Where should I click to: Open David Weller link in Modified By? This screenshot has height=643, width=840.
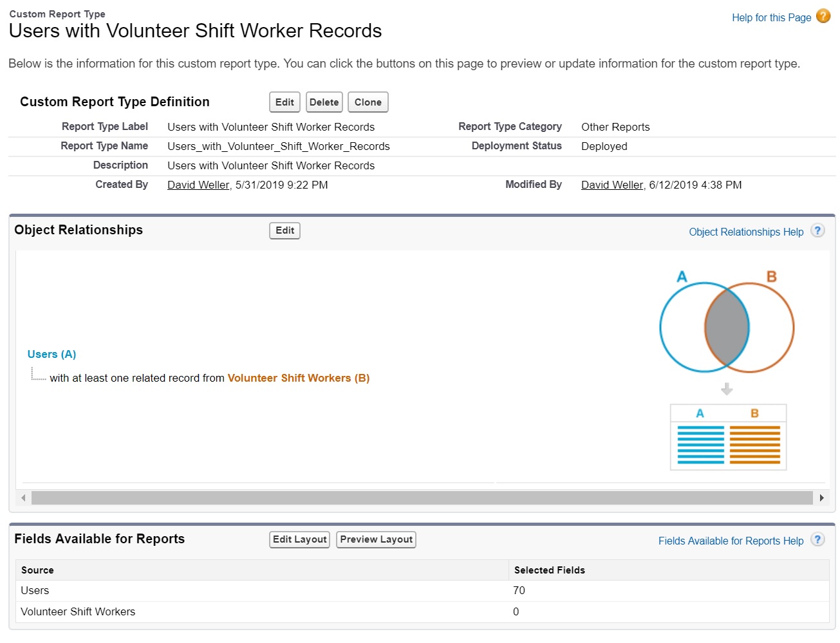[x=611, y=185]
